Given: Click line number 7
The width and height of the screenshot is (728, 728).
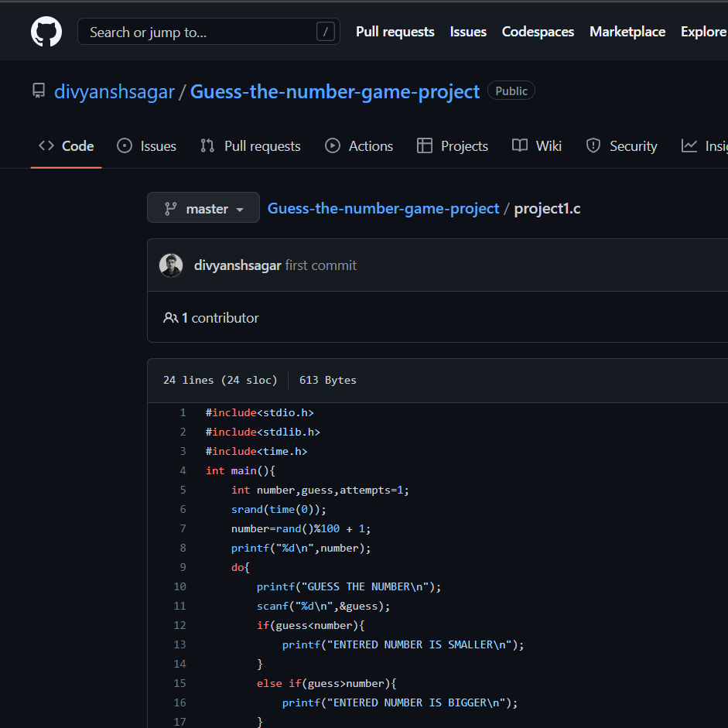Looking at the screenshot, I should point(183,528).
